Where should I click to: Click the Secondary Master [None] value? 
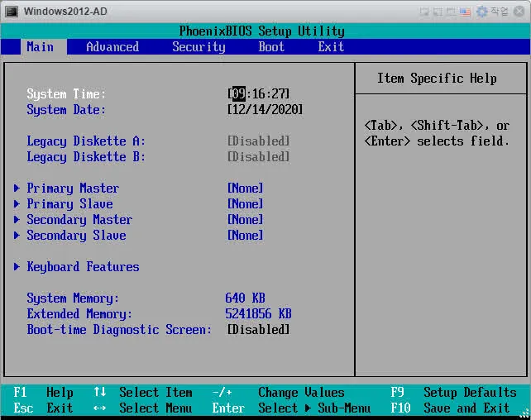point(245,219)
